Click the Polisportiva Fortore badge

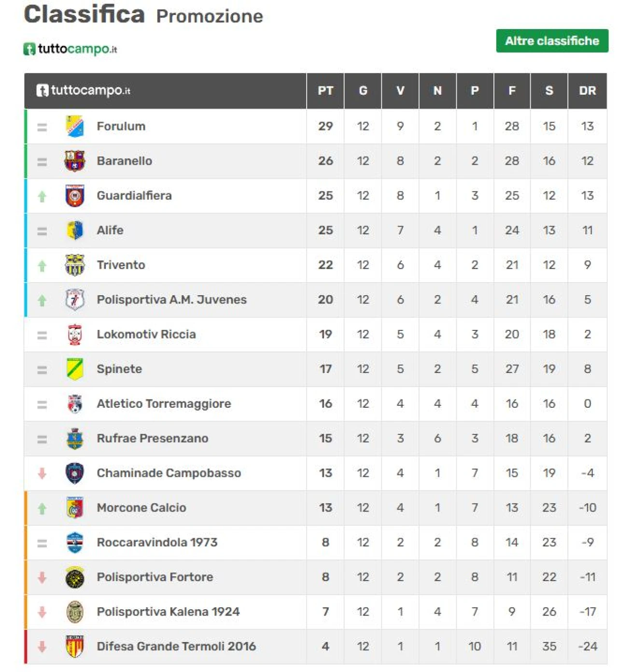pos(75,577)
